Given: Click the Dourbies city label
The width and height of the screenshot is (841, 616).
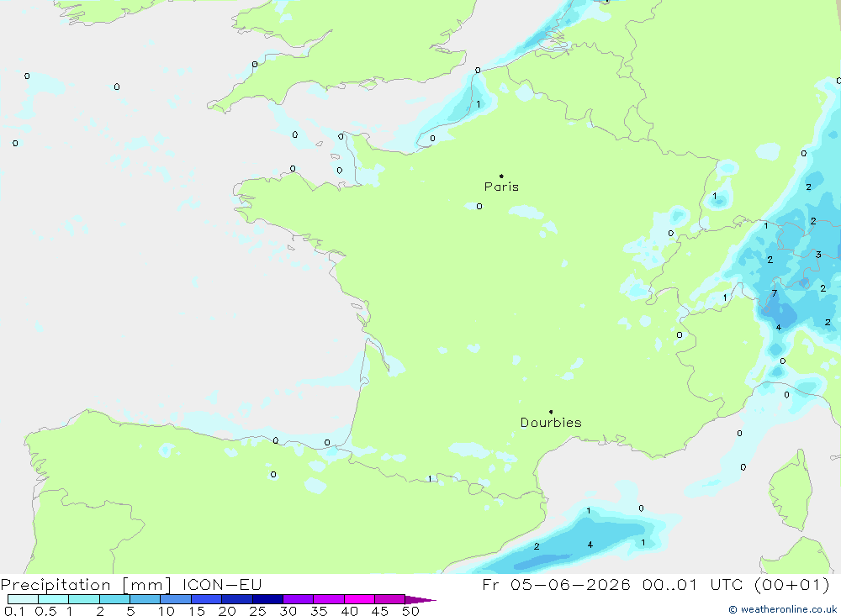Looking at the screenshot, I should click(551, 423).
